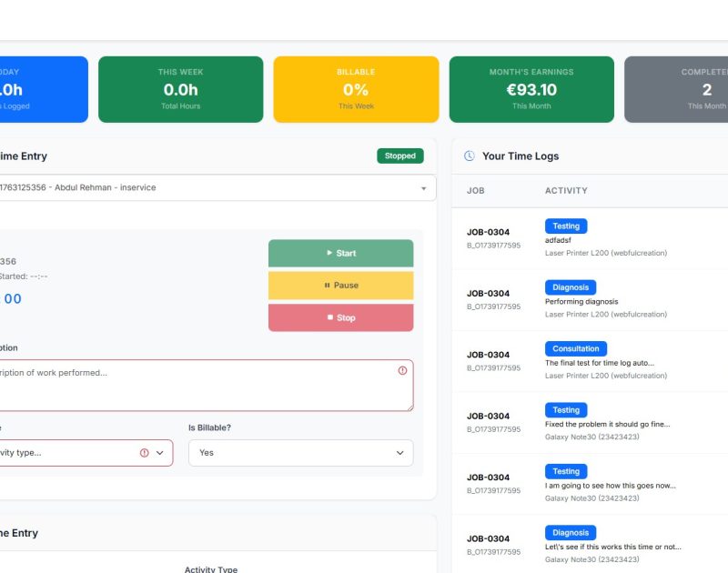Click the BILLABLE percentage card
728x573 pixels.
click(x=355, y=88)
